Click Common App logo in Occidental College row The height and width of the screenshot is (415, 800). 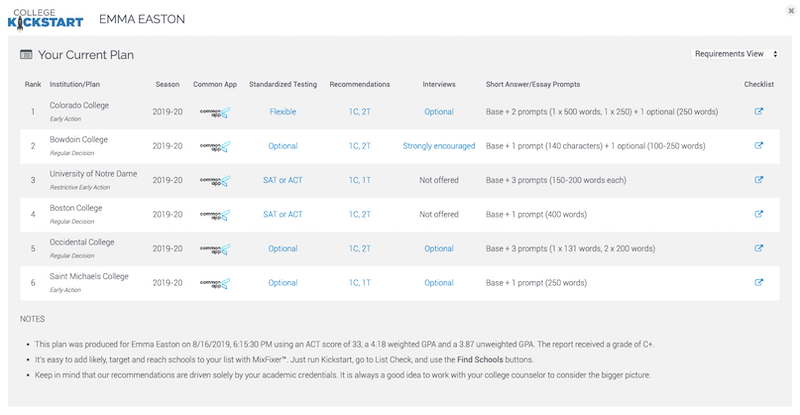tap(215, 249)
